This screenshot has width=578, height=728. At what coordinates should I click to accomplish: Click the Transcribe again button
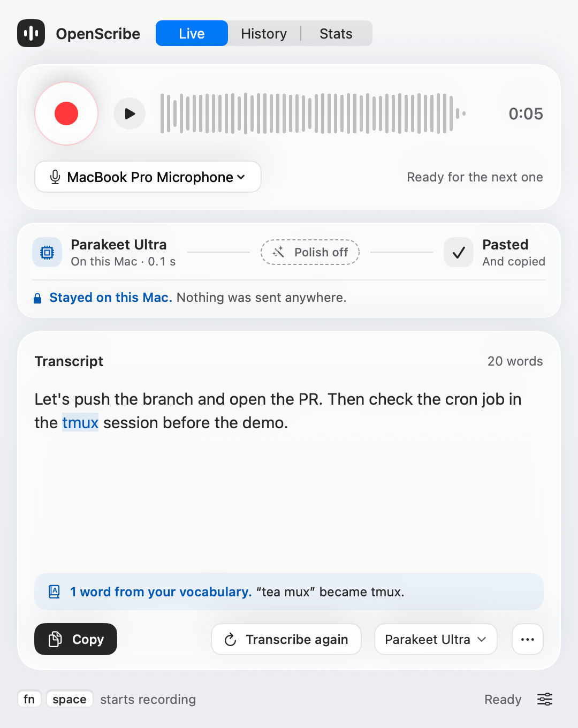286,639
